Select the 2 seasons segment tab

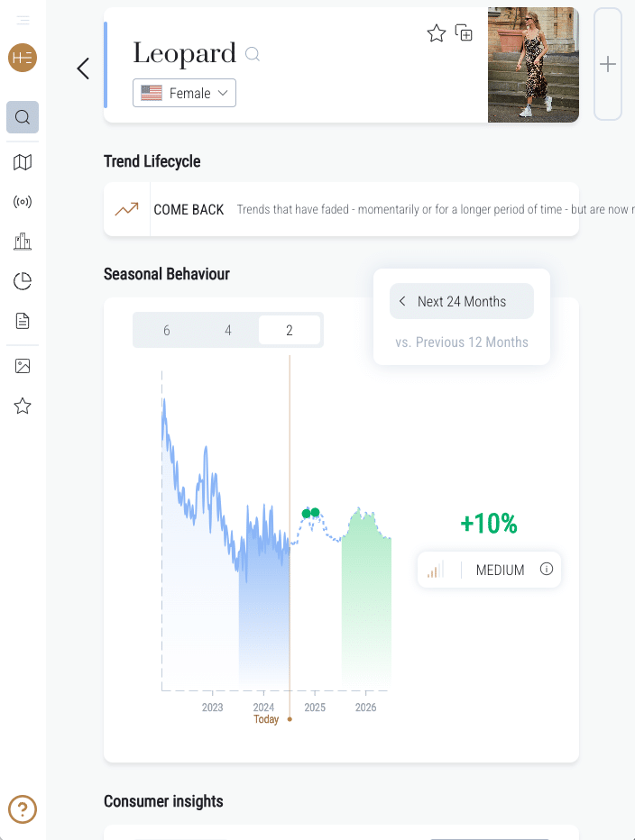[289, 331]
